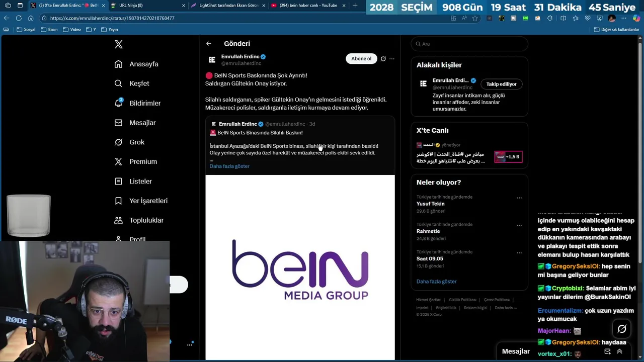Toggle split screen in the browser toolbar
The width and height of the screenshot is (644, 362).
point(563,18)
